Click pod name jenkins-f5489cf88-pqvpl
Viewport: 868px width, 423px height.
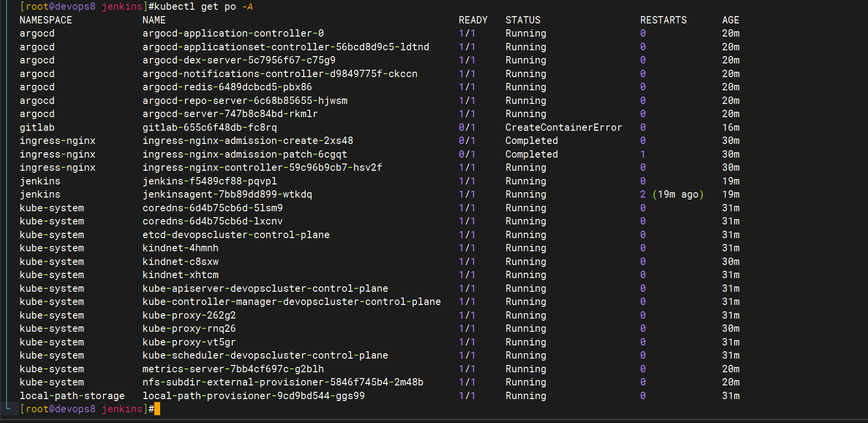coord(210,181)
